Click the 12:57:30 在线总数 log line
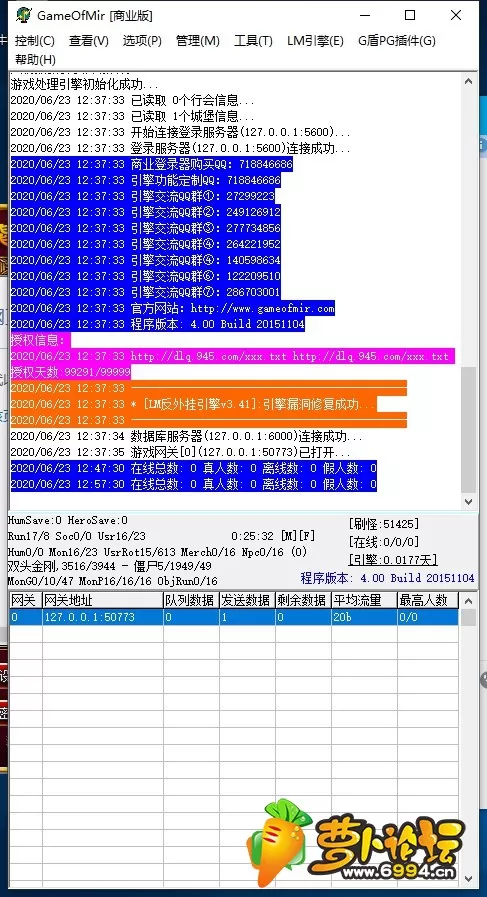This screenshot has width=487, height=897. 193,485
